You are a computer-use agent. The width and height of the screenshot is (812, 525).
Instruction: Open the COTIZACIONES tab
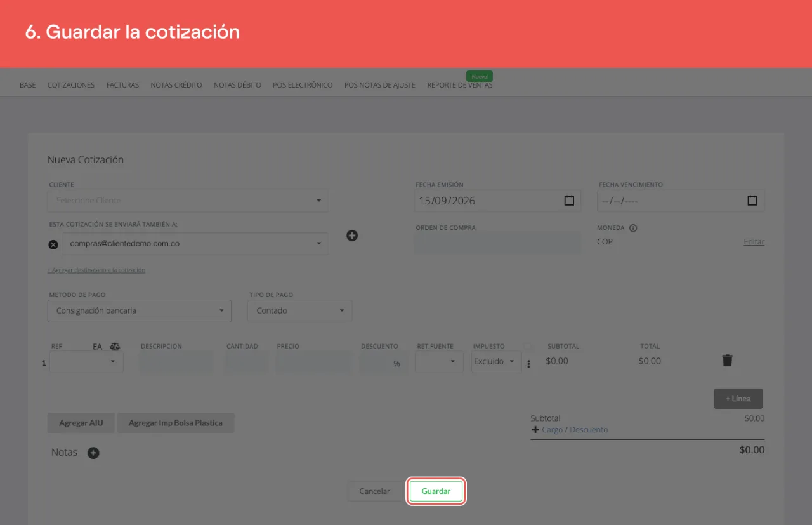click(x=71, y=85)
